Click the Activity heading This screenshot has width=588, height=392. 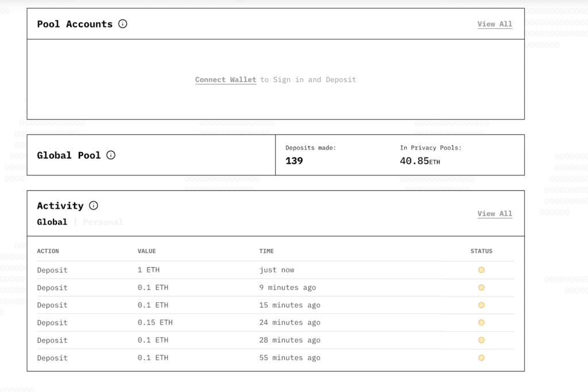pyautogui.click(x=60, y=206)
